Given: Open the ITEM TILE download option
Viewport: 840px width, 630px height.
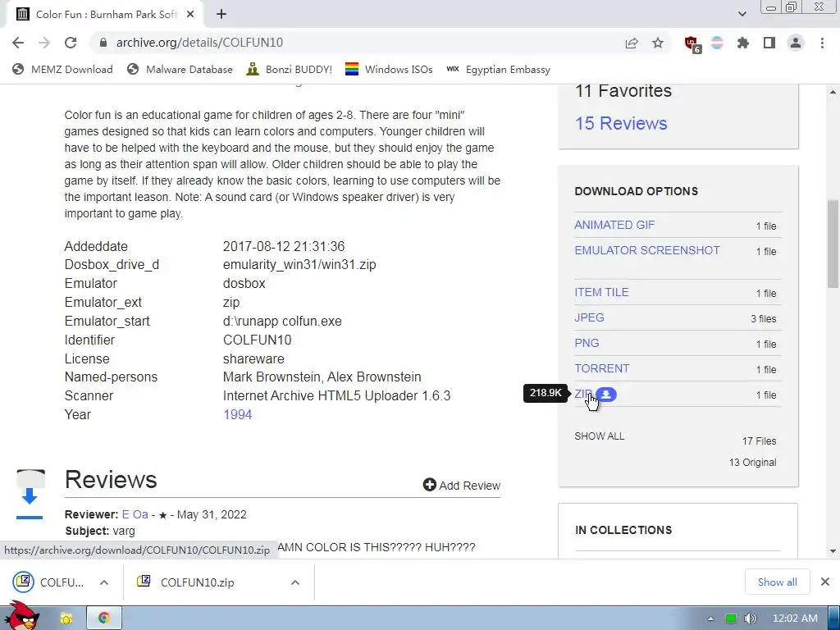Looking at the screenshot, I should pos(601,292).
